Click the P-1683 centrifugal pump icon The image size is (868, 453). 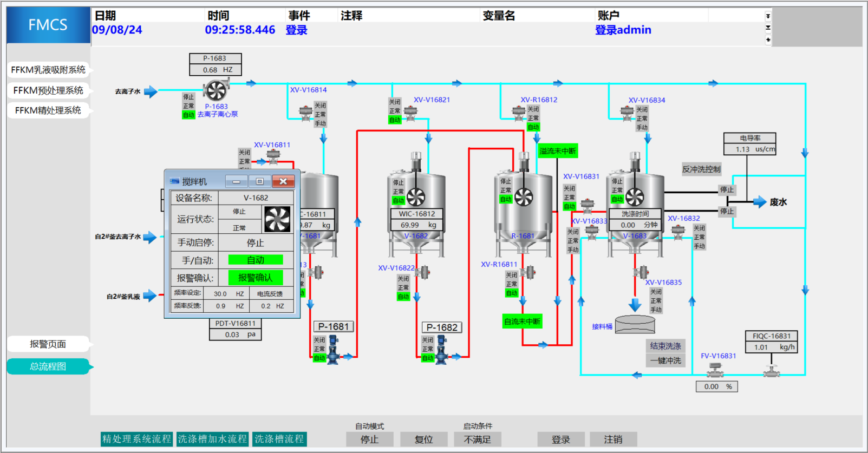[216, 90]
